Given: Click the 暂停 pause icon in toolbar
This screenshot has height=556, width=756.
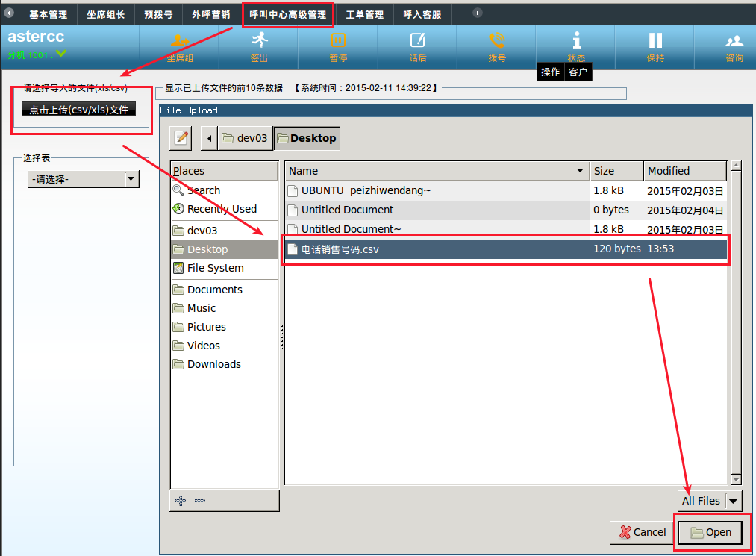Looking at the screenshot, I should (x=338, y=40).
